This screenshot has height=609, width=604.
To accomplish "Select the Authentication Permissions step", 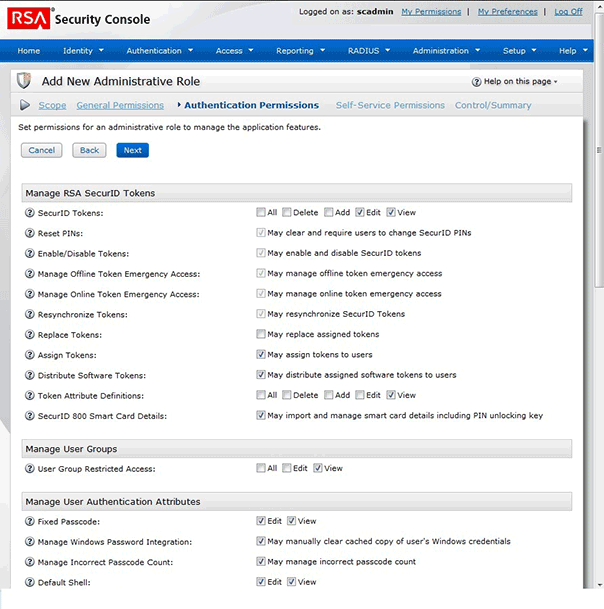I will point(251,105).
